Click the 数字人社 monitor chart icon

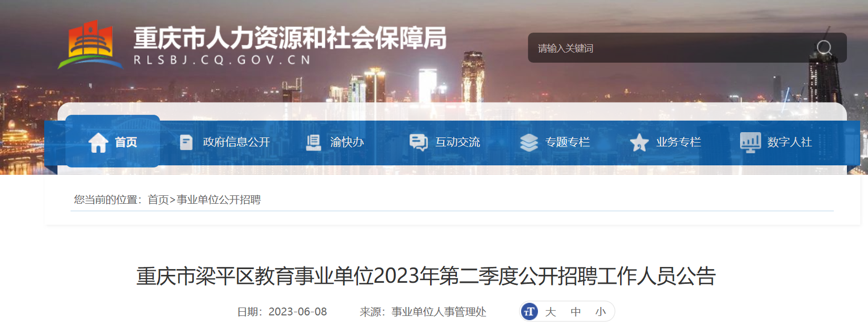[x=750, y=142]
